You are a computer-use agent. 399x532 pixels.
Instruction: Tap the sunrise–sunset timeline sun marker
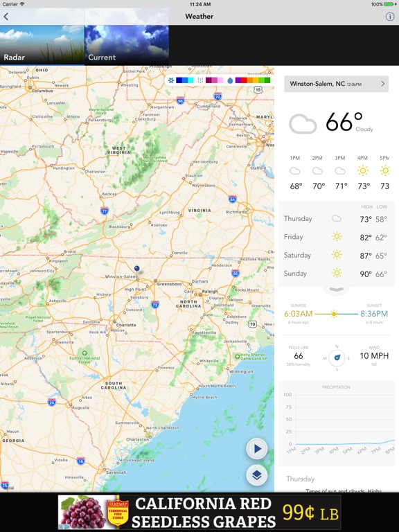coord(334,314)
